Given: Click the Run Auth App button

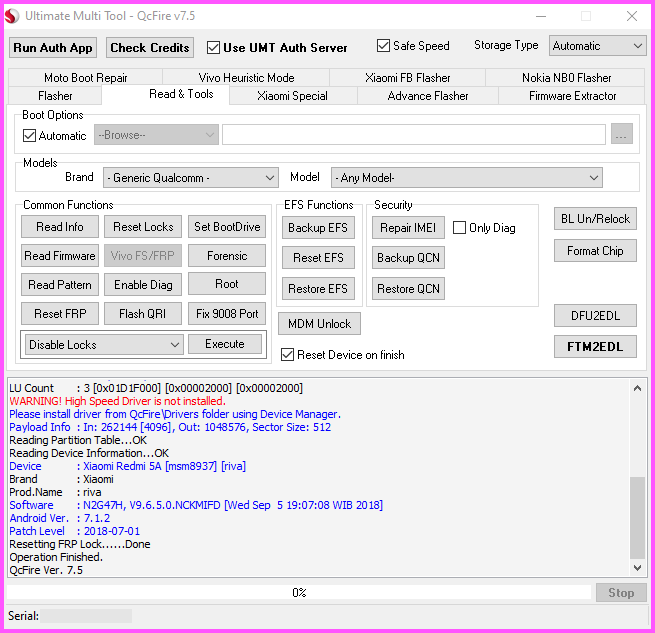Looking at the screenshot, I should point(53,48).
